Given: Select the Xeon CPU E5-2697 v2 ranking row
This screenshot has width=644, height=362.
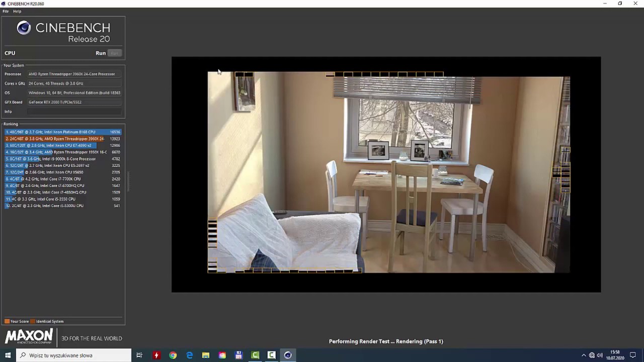Looking at the screenshot, I should 63,165.
